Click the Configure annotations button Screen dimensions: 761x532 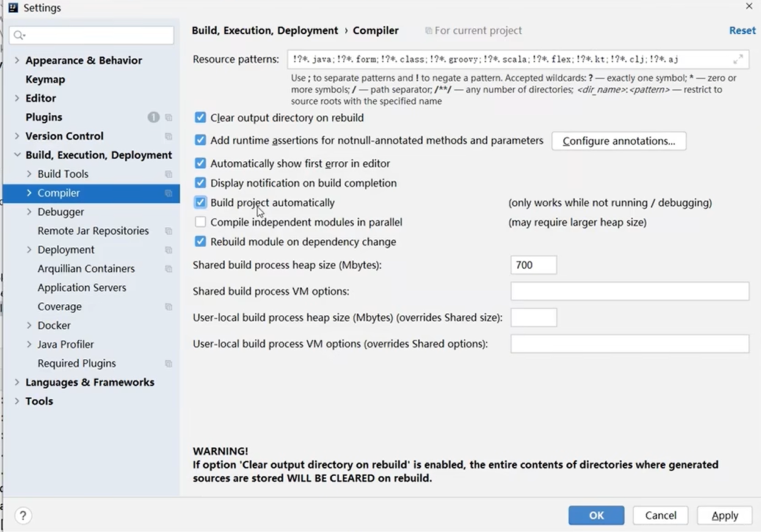pos(619,141)
